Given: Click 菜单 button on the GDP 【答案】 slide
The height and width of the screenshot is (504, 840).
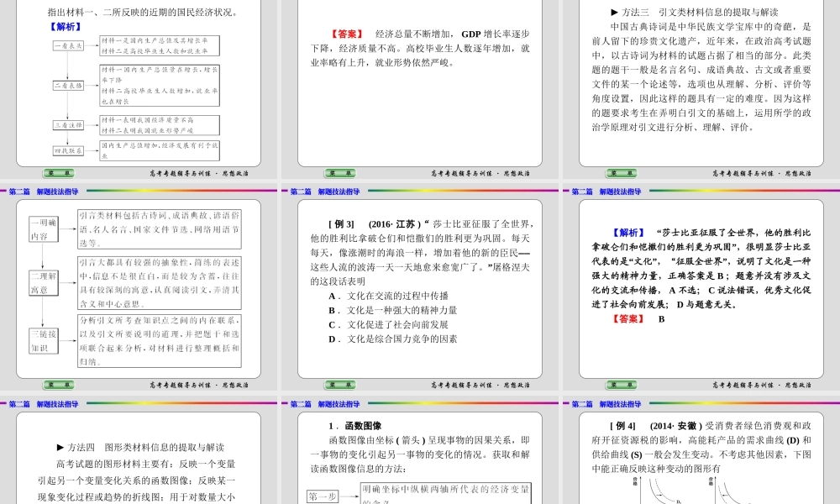Looking at the screenshot, I should tap(340, 172).
